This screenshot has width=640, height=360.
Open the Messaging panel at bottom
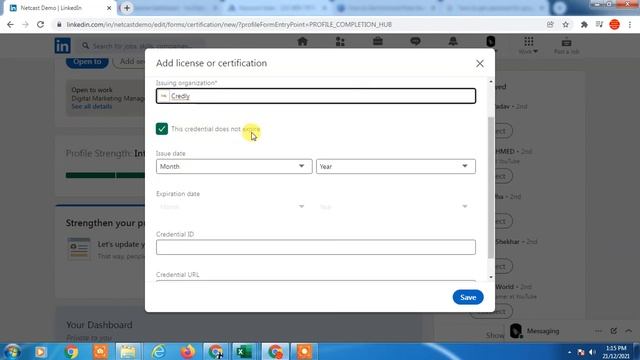543,331
